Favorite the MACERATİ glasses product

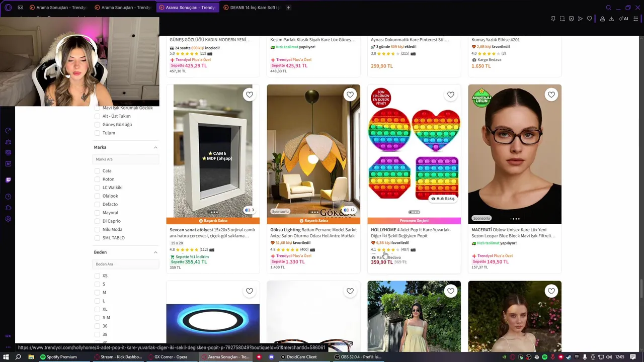click(551, 95)
